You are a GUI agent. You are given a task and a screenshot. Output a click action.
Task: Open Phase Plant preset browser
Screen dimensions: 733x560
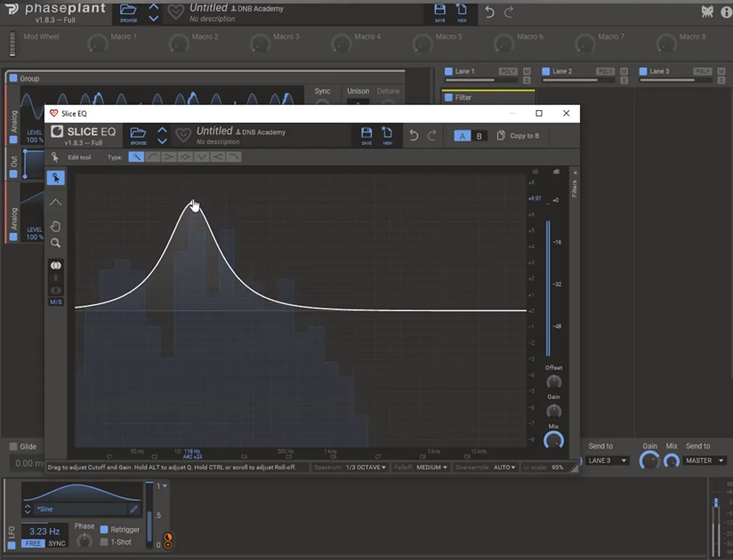[x=128, y=13]
